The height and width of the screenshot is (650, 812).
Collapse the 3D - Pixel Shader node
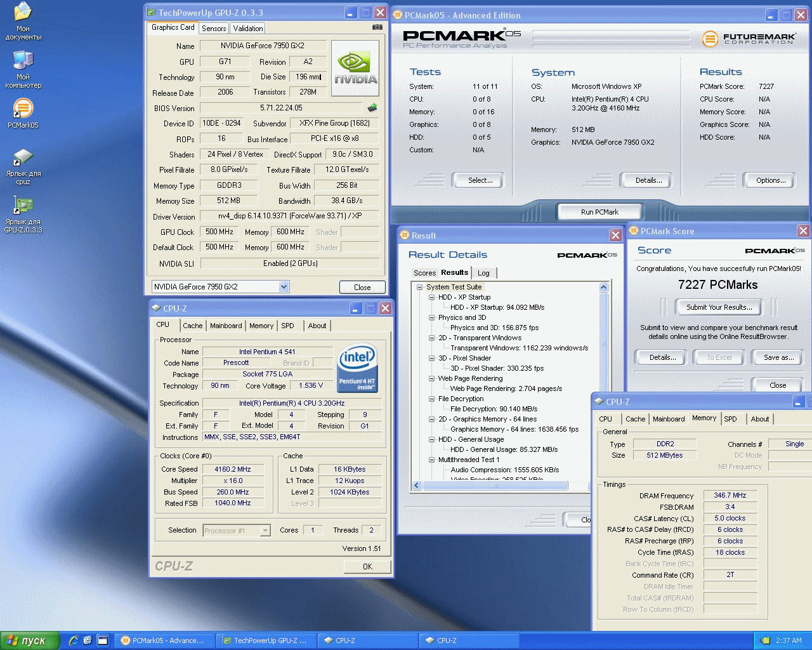point(431,358)
